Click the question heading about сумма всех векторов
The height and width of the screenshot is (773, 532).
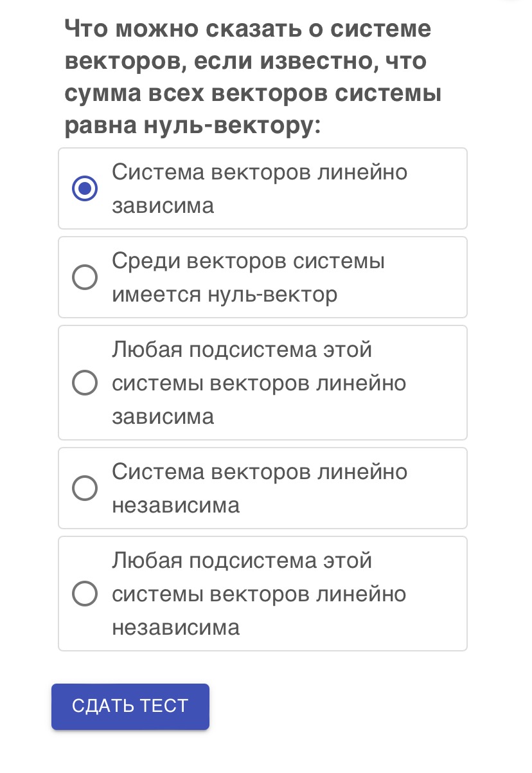(253, 77)
